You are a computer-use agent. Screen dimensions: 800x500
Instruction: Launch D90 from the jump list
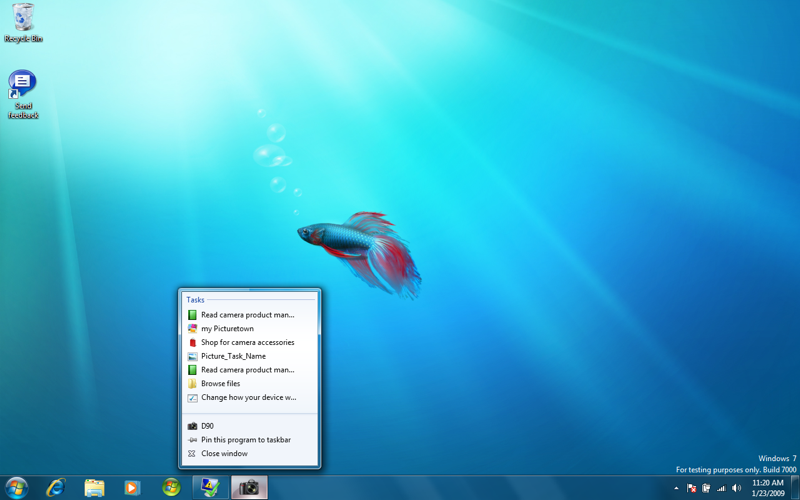point(249,426)
